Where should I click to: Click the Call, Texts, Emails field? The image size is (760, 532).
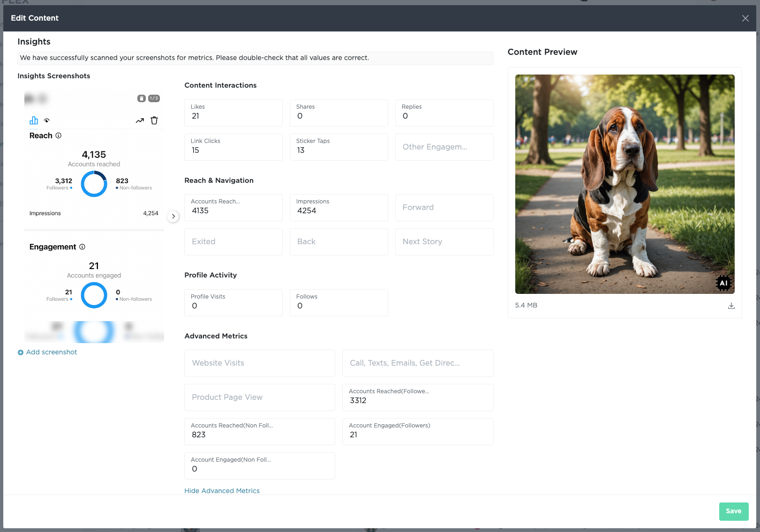pyautogui.click(x=418, y=363)
